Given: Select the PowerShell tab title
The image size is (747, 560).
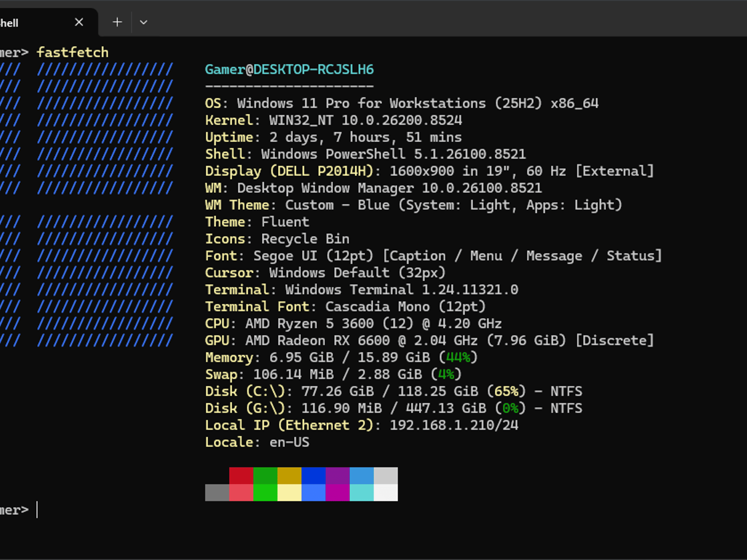Looking at the screenshot, I should (x=9, y=23).
